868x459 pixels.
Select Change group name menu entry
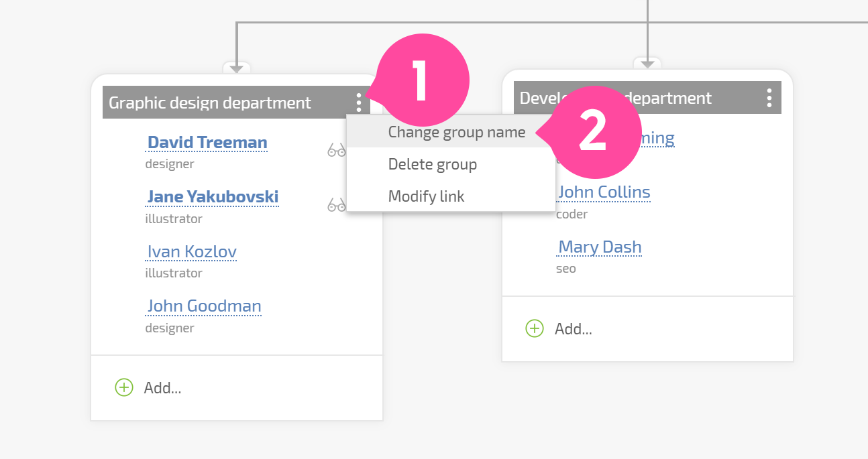point(451,132)
